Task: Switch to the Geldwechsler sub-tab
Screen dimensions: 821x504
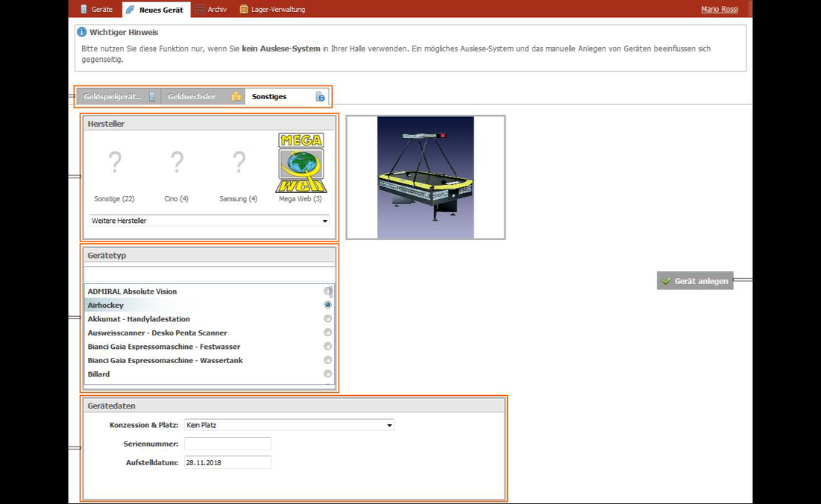Action: click(203, 97)
